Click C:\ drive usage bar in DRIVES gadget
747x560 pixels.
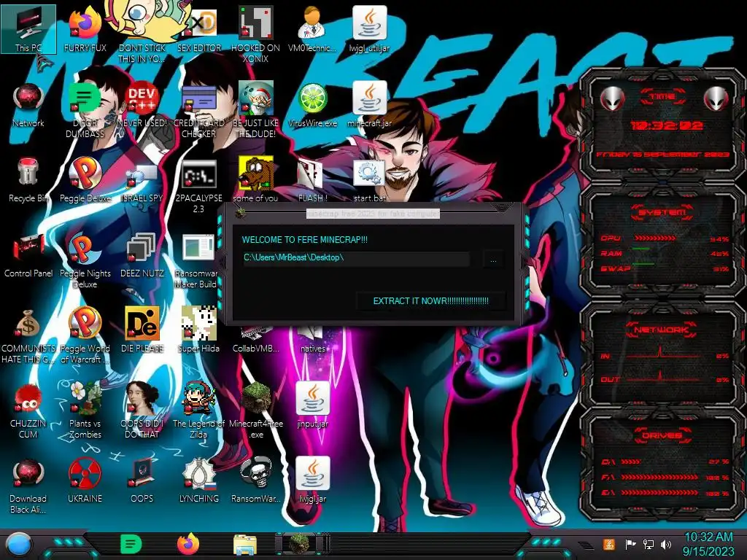tap(631, 462)
